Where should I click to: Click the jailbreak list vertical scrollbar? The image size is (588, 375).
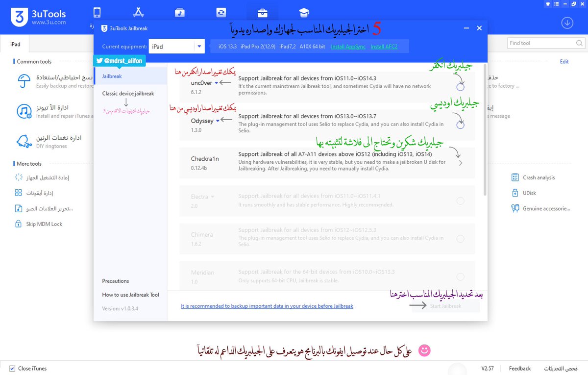(486, 129)
